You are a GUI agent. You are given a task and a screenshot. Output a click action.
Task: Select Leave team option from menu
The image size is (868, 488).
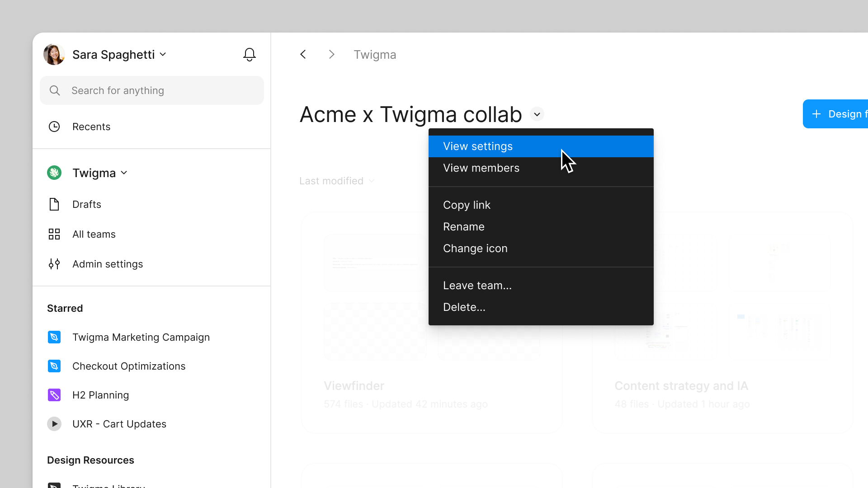[x=477, y=285]
